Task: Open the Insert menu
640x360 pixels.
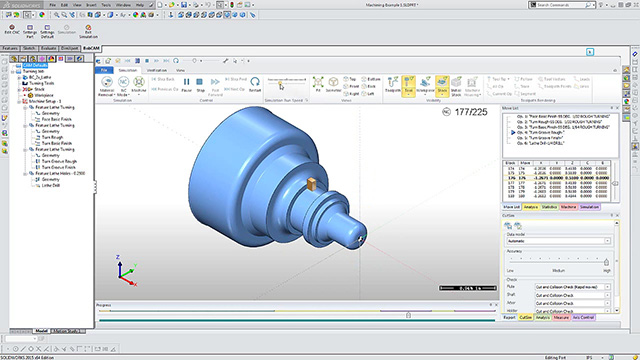Action: (x=91, y=5)
